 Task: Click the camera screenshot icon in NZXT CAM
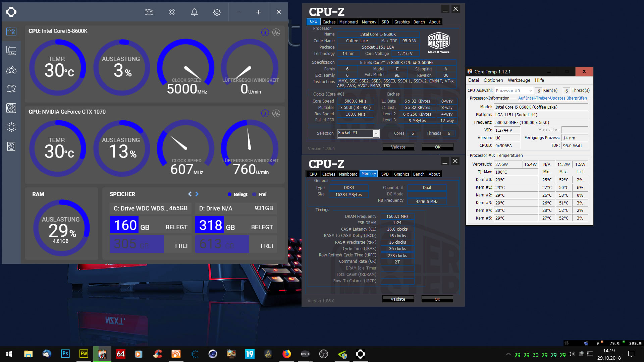click(x=149, y=12)
